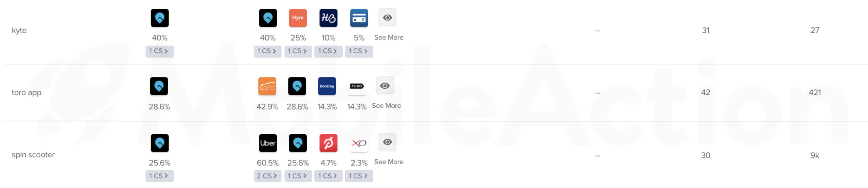Select the blue credit card app icon
Image resolution: width=868 pixels, height=188 pixels.
tap(359, 18)
